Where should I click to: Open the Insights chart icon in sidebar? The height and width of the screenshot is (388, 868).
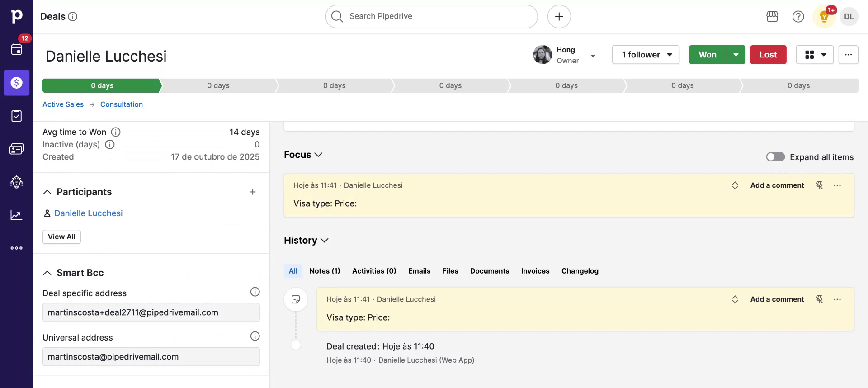coord(16,215)
